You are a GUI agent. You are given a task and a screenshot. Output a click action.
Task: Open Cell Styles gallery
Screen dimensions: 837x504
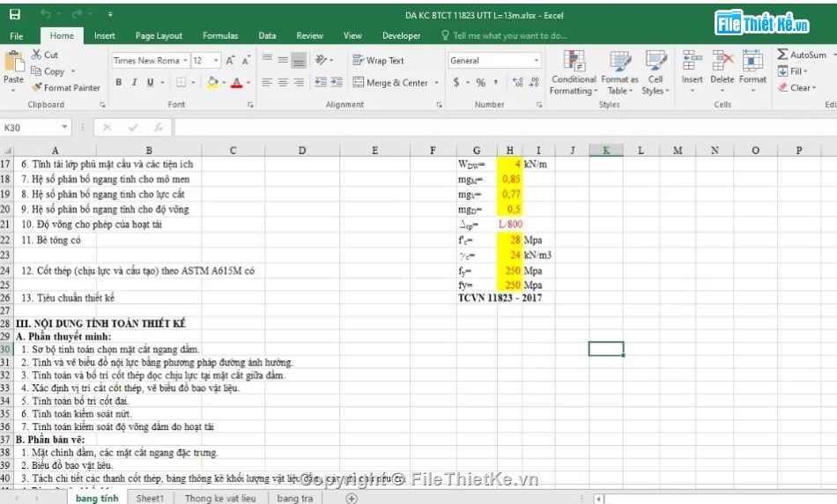656,73
